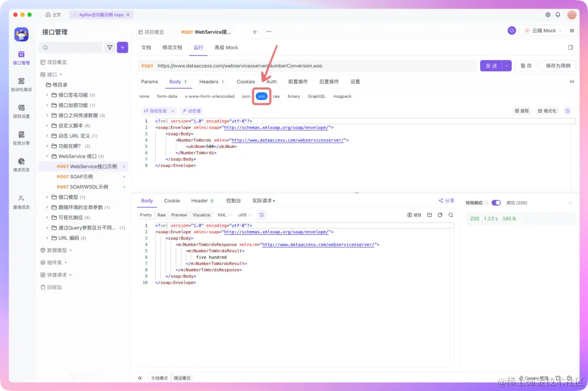The height and width of the screenshot is (391, 588).
Task: Toggle word wrap in request editor
Action: tap(567, 111)
